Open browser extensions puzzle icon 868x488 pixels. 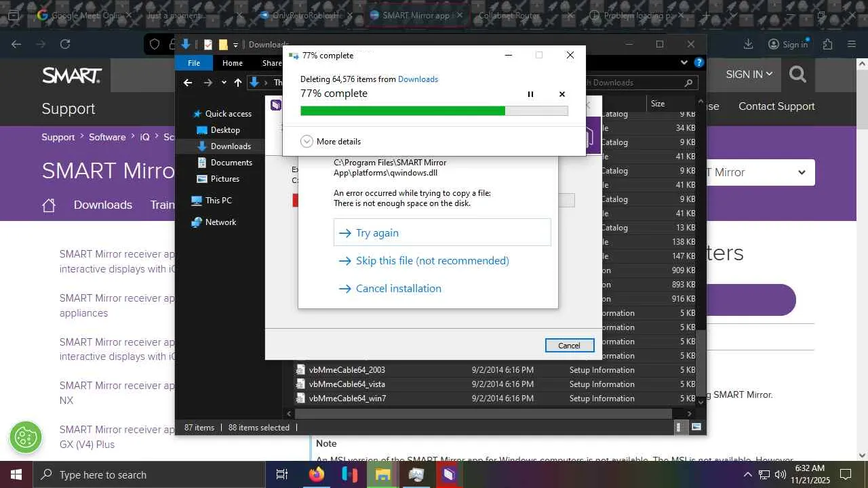[827, 44]
